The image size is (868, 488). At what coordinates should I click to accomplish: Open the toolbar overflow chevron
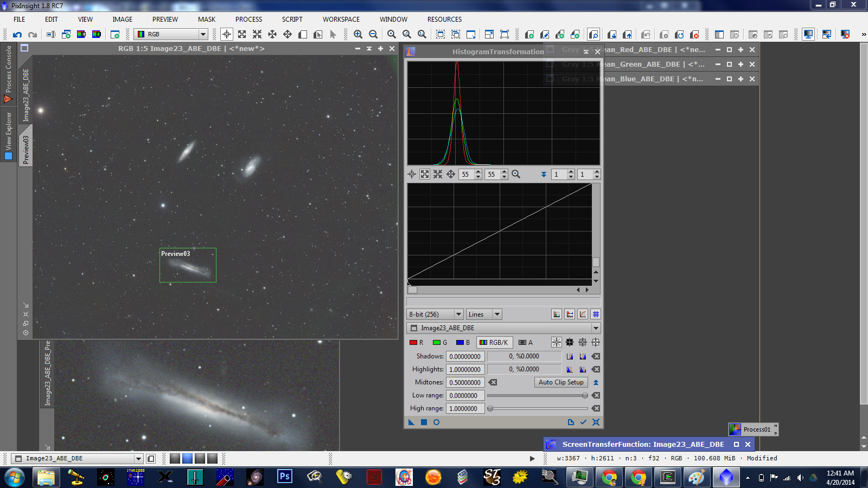pos(863,34)
